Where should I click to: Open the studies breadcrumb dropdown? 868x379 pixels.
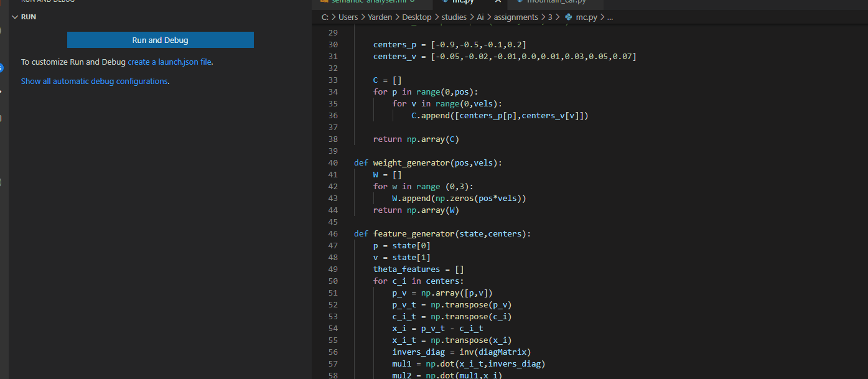coord(454,17)
